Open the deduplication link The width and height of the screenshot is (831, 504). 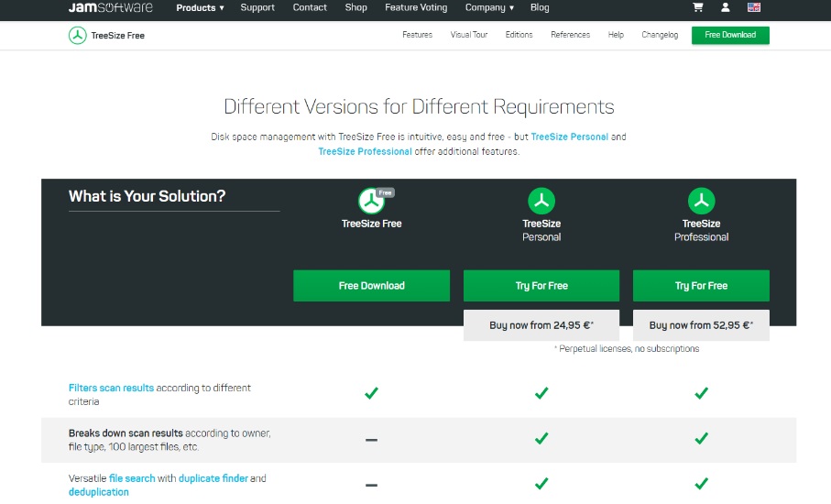click(99, 492)
